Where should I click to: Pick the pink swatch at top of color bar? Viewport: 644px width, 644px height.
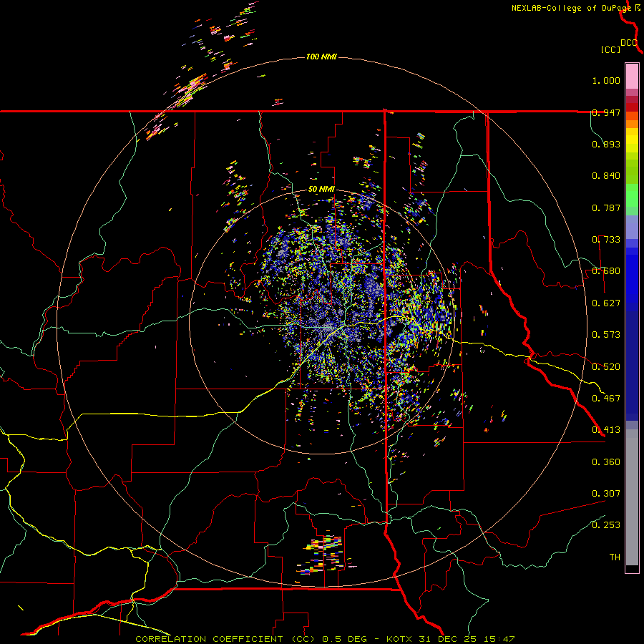click(632, 77)
